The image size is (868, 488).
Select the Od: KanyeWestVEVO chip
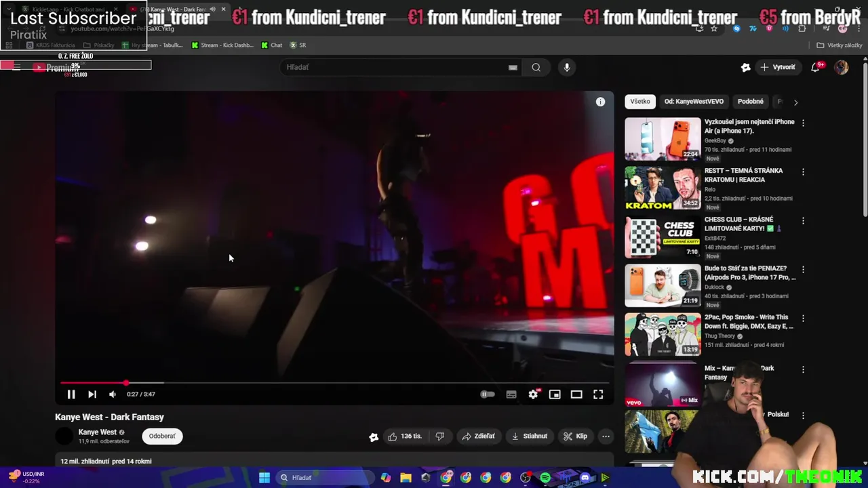coord(694,102)
